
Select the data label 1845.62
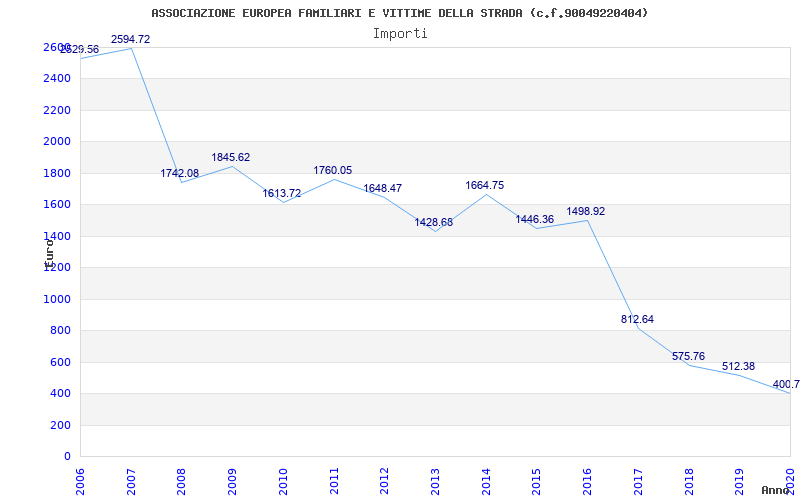(x=231, y=157)
